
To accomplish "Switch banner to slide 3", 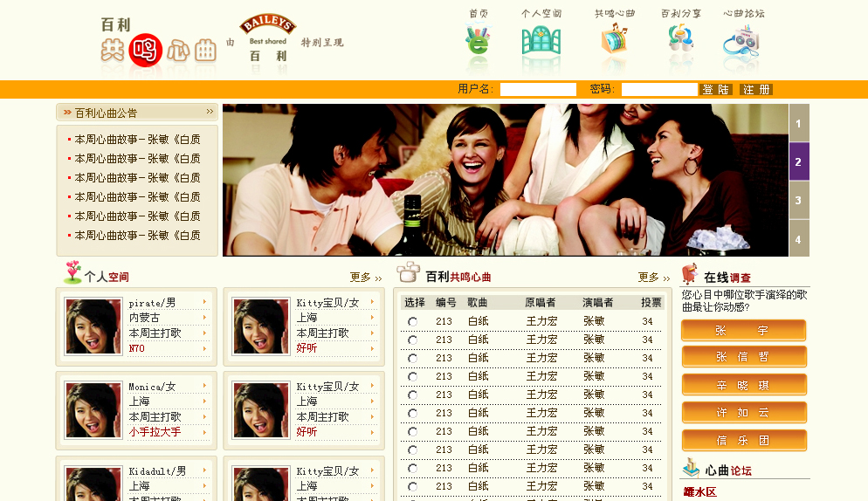I will click(x=799, y=201).
